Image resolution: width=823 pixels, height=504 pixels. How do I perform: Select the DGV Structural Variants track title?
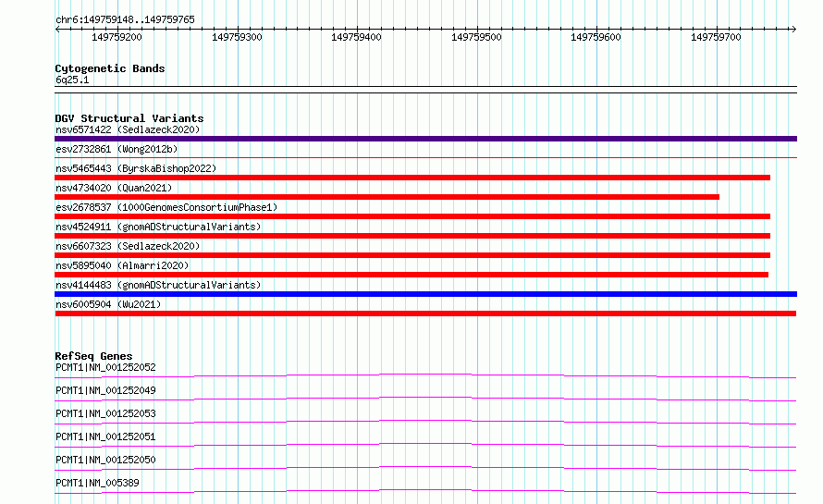pyautogui.click(x=129, y=118)
